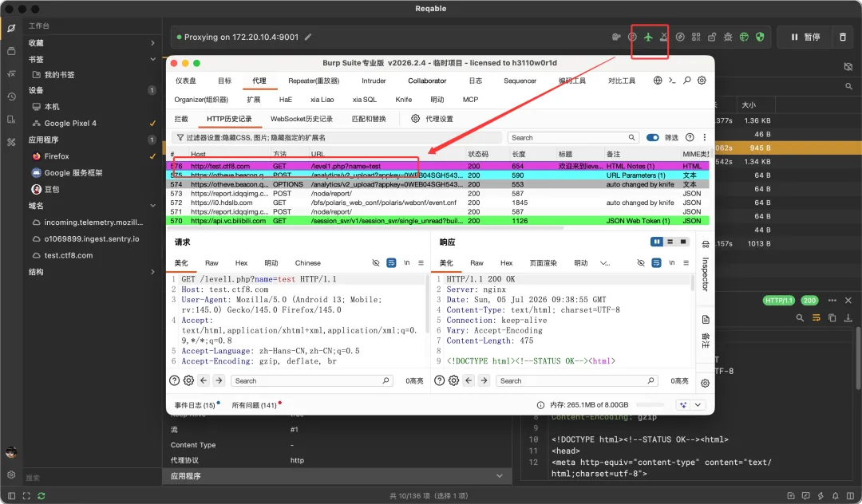Open the Inspector side panel
Viewport: 862px width, 504px height.
[x=706, y=274]
